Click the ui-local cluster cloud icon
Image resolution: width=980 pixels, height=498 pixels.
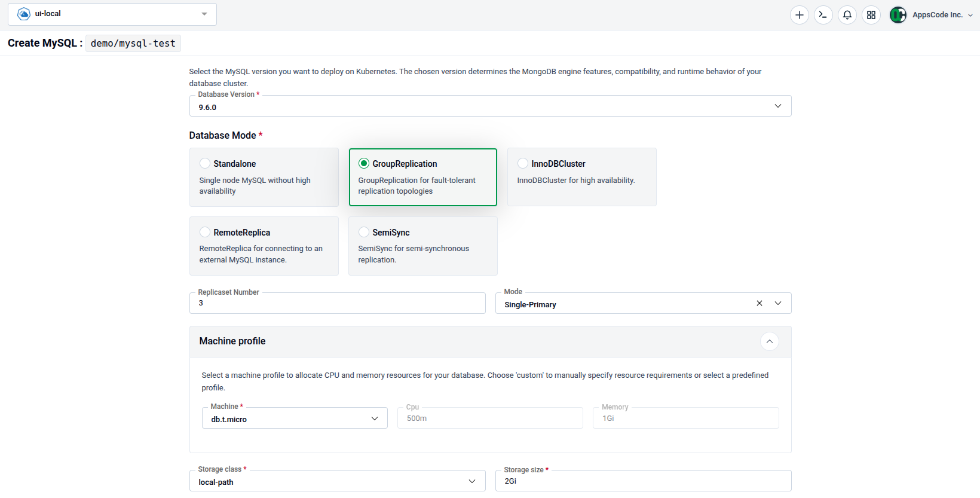pyautogui.click(x=24, y=14)
